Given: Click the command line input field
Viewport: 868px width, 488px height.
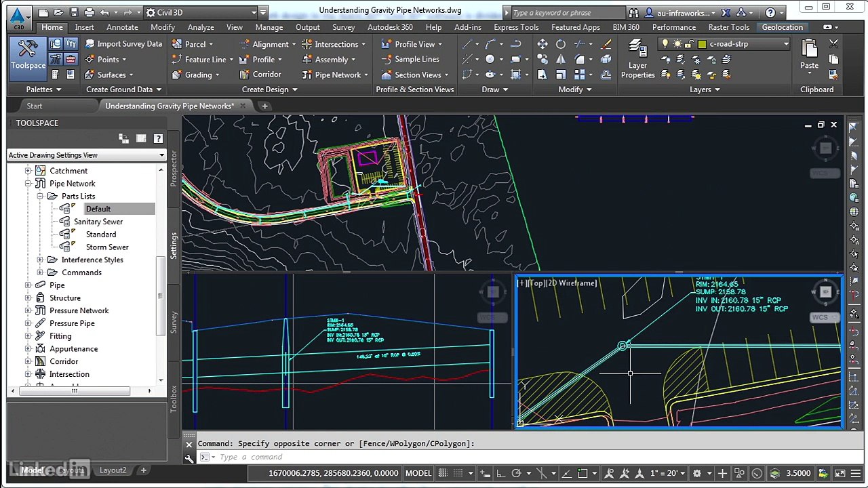Looking at the screenshot, I should pyautogui.click(x=518, y=457).
